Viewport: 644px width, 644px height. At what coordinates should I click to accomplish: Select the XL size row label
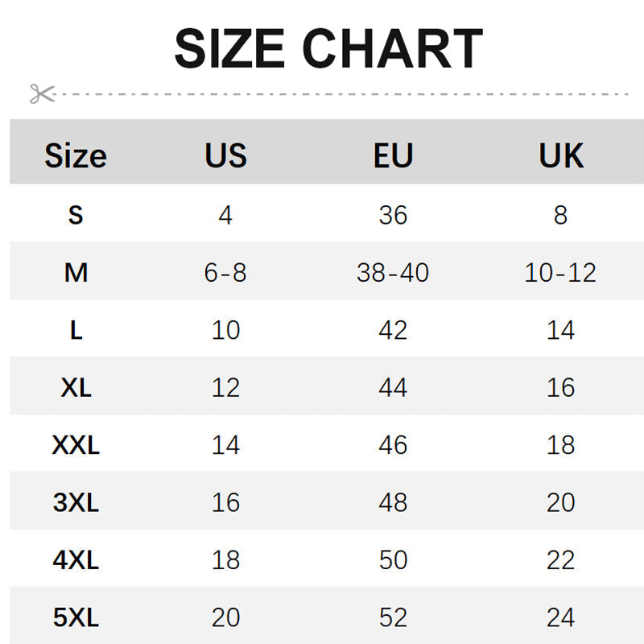(x=76, y=387)
